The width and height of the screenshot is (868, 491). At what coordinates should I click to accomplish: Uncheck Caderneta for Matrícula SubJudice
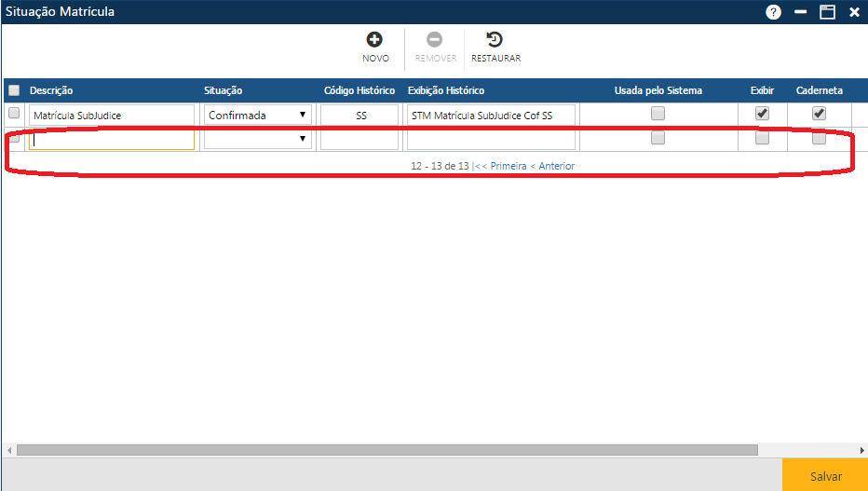[x=819, y=114]
